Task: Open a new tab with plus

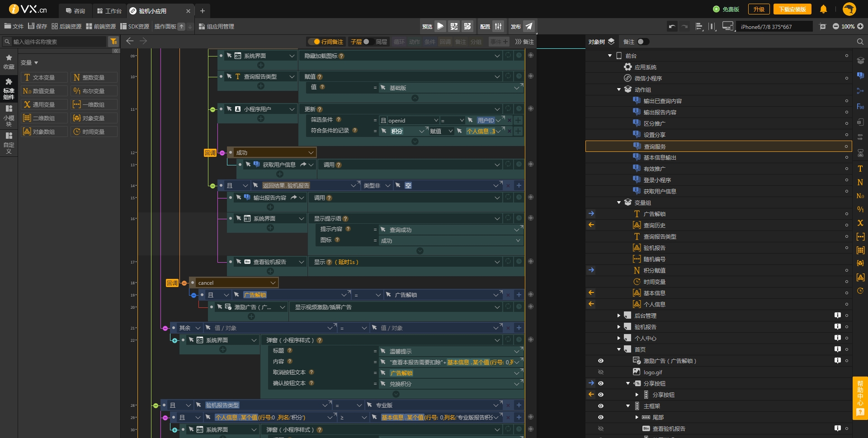Action: point(203,11)
